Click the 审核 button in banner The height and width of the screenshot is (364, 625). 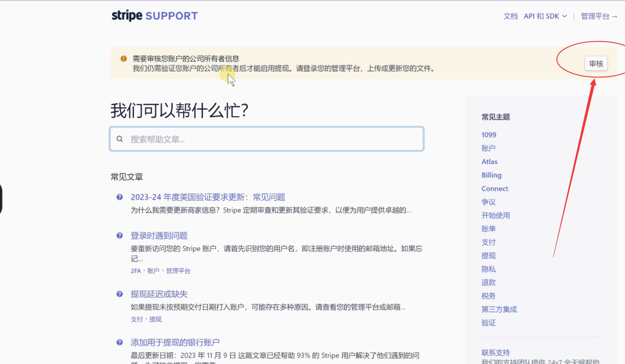596,64
